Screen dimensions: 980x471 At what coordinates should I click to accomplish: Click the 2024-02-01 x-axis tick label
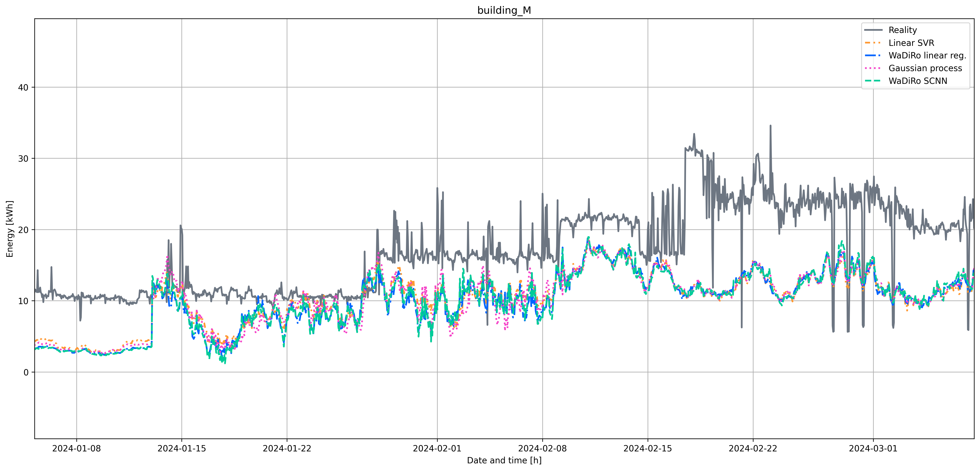(x=437, y=449)
